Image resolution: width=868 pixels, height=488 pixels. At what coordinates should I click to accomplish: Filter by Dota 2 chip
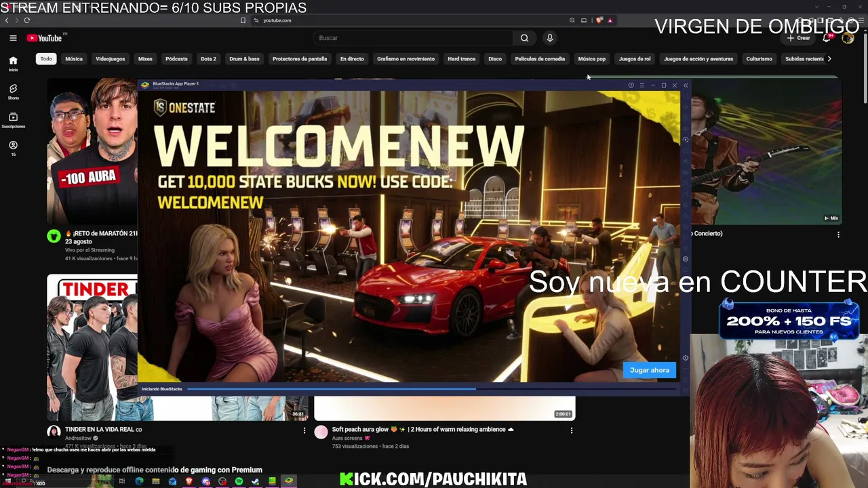click(208, 59)
